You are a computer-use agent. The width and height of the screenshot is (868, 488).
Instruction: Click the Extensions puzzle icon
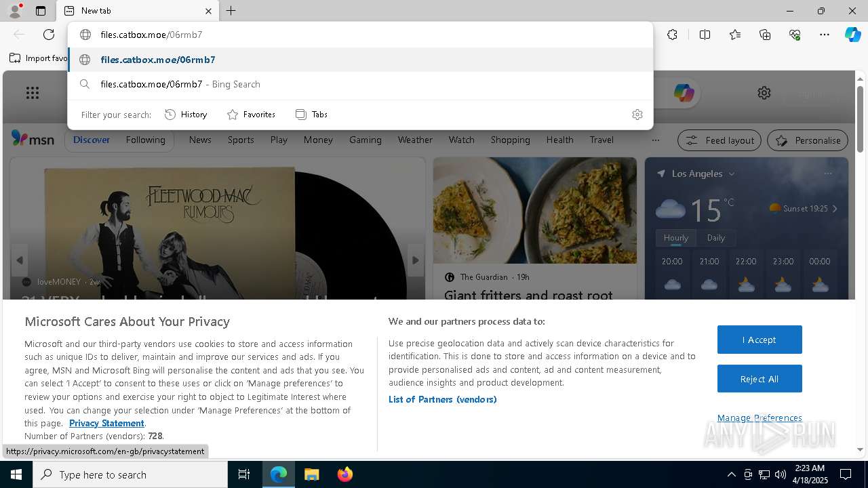(672, 35)
